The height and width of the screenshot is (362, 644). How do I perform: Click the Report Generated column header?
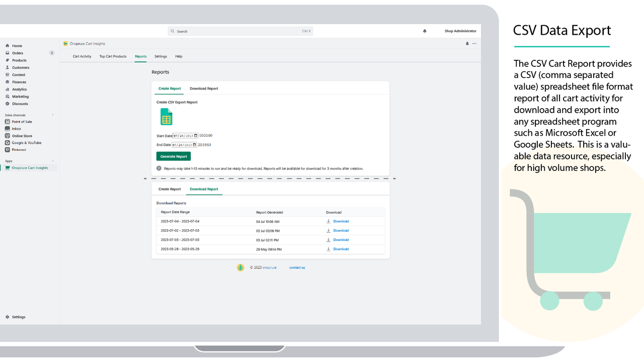tap(269, 213)
